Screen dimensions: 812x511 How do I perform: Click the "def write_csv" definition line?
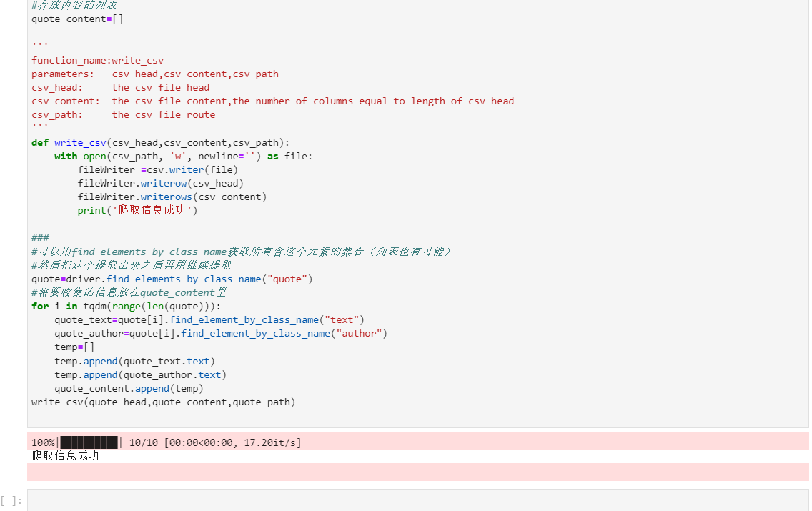pos(161,143)
